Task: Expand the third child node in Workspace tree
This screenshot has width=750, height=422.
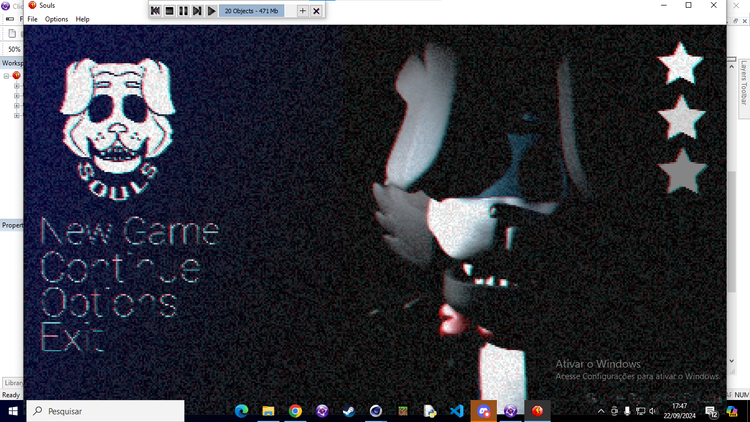Action: 17,106
